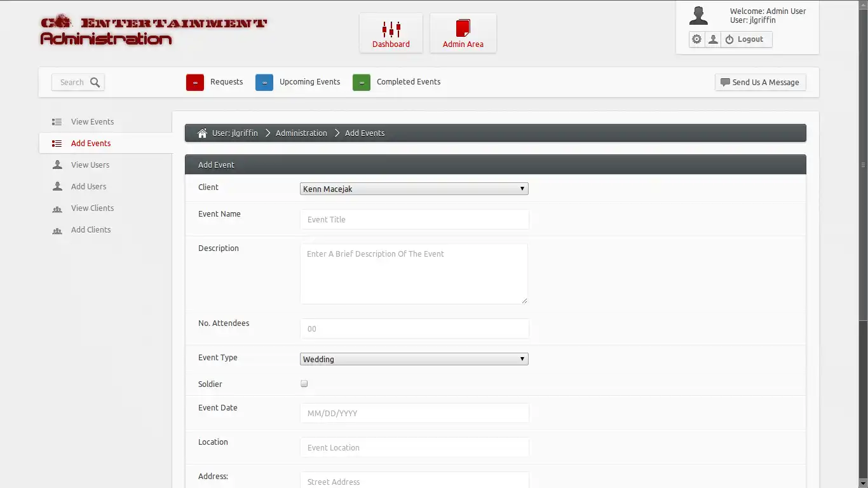868x488 pixels.
Task: Click the Event Title input field
Action: coord(414,219)
